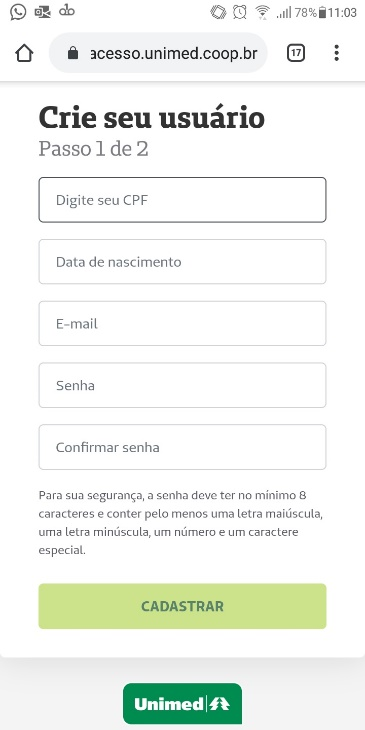
Task: Tap the padlock site security icon
Action: pos(73,53)
